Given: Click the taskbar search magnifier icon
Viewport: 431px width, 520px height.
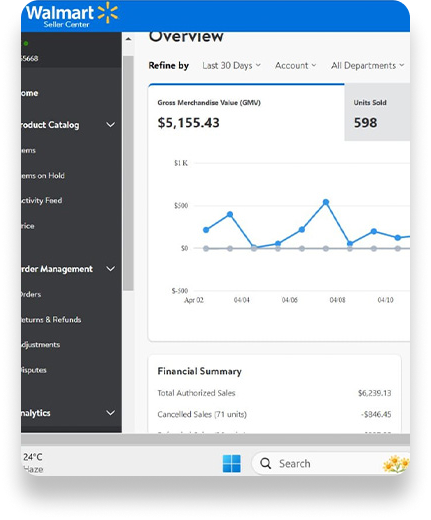Looking at the screenshot, I should 265,463.
